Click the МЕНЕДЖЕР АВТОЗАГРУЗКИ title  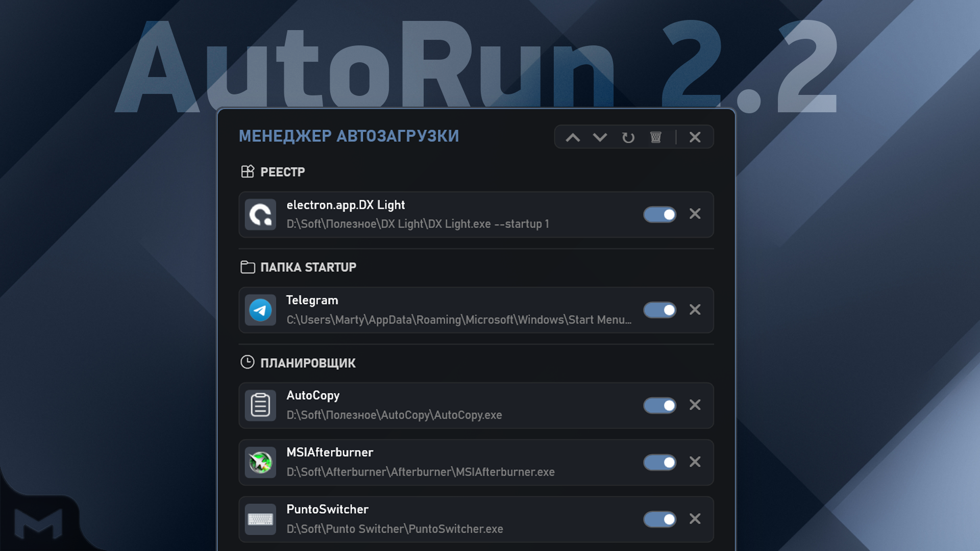pyautogui.click(x=349, y=136)
